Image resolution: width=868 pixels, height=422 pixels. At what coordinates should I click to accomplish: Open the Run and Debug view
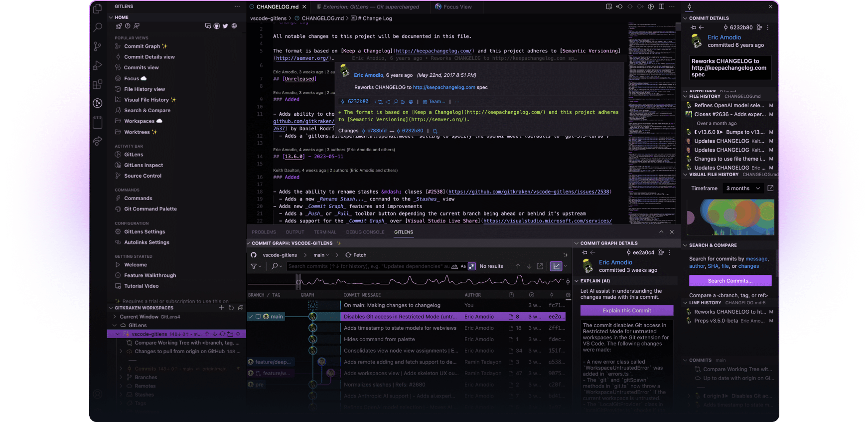click(98, 65)
